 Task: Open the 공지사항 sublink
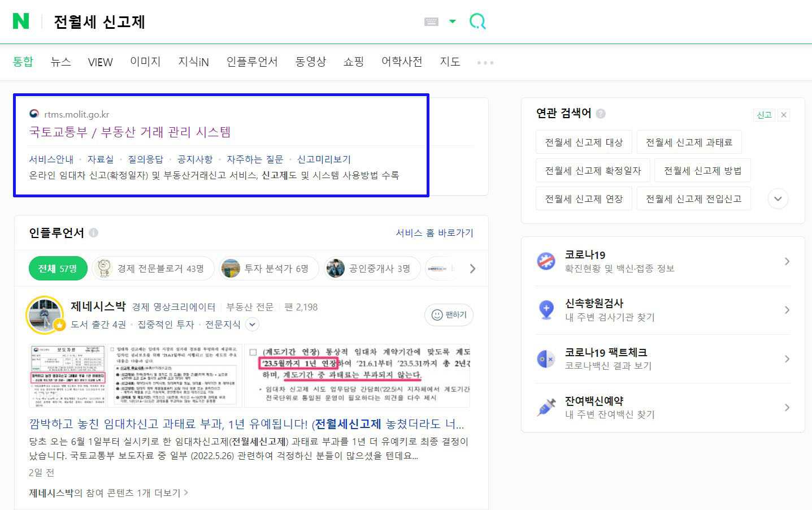[x=195, y=159]
